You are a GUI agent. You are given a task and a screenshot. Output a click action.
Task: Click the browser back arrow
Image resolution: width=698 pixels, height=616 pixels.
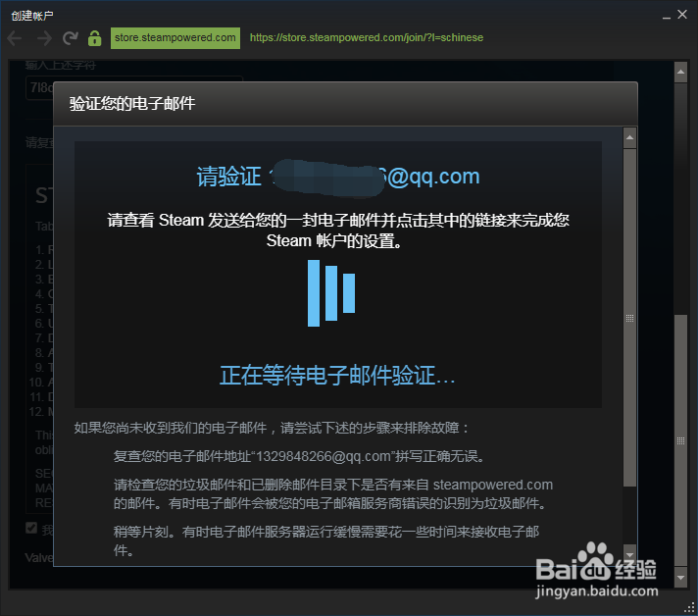(15, 38)
